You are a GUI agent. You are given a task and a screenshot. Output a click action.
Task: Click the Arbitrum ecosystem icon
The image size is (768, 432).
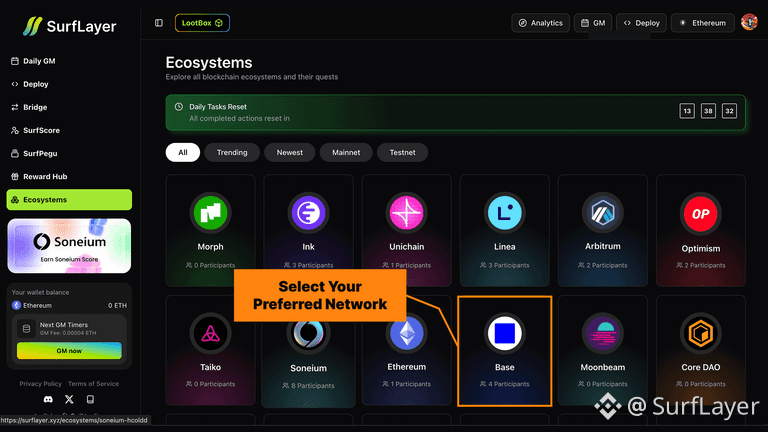tap(602, 213)
